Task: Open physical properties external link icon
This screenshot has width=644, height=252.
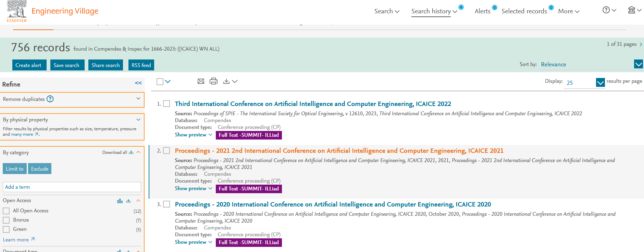Action: pos(37,134)
